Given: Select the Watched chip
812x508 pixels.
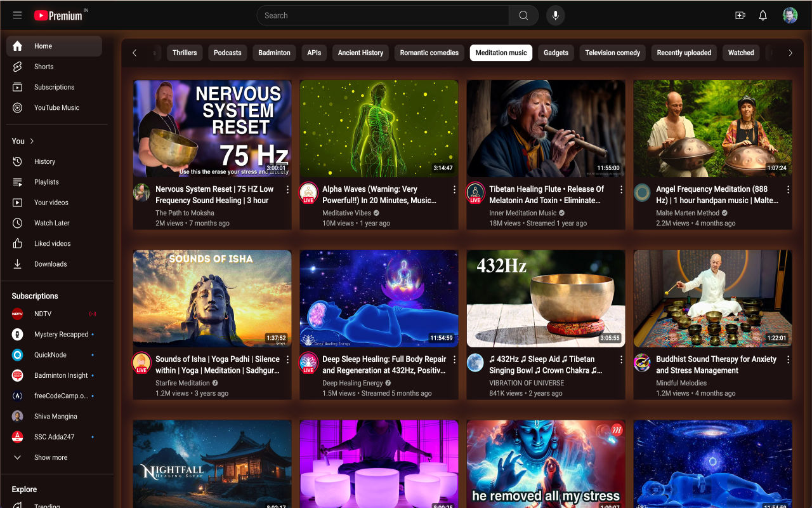Looking at the screenshot, I should coord(741,53).
